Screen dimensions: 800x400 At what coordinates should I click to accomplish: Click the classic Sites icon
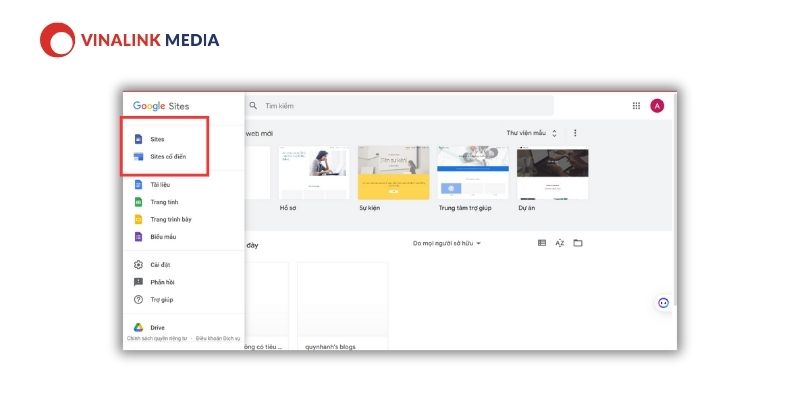pos(138,157)
